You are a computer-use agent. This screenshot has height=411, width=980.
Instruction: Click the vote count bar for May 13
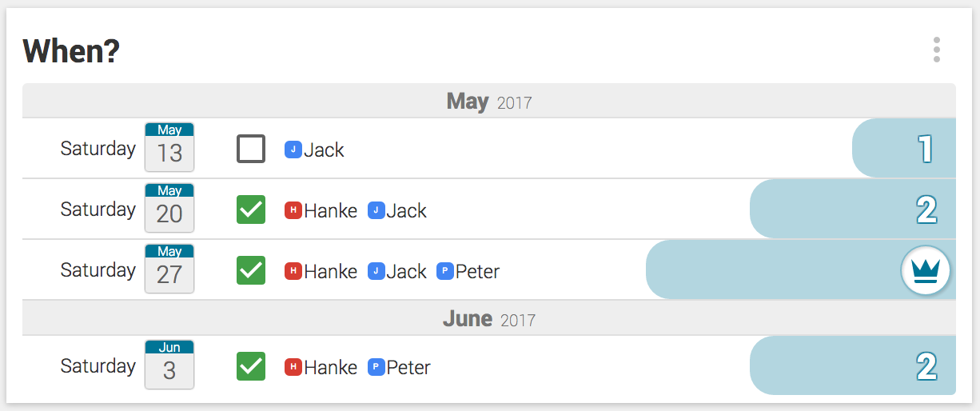(904, 148)
